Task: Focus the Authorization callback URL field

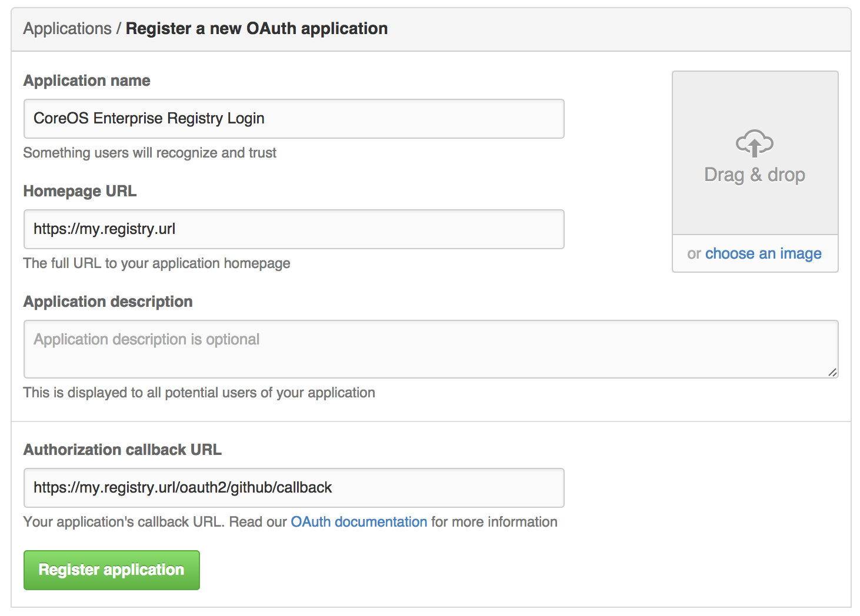Action: point(294,488)
